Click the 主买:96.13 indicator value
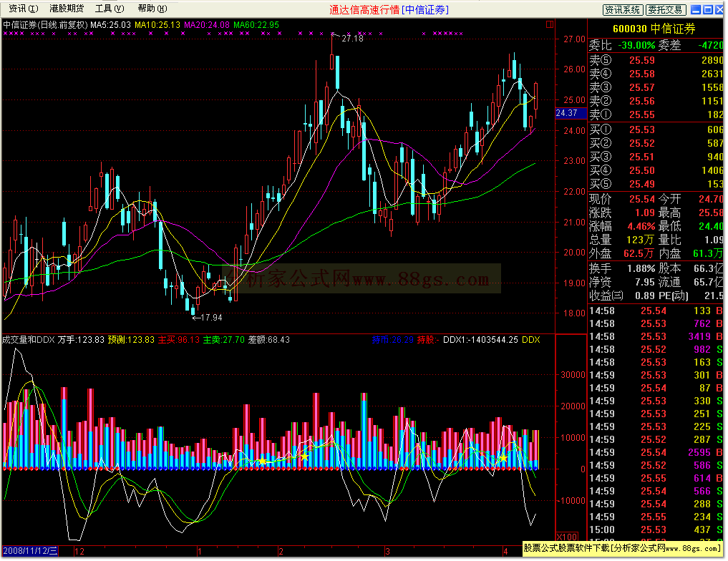 point(179,340)
